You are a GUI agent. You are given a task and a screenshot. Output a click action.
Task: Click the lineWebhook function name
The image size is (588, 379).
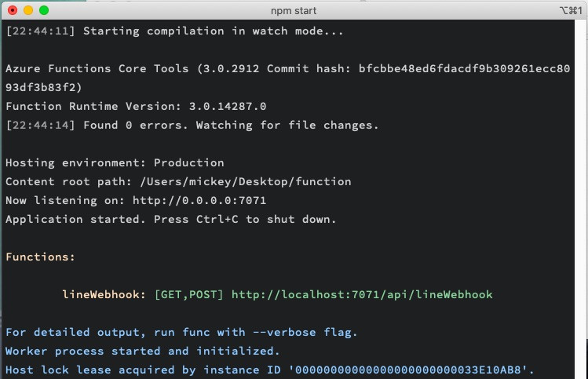[x=100, y=295]
